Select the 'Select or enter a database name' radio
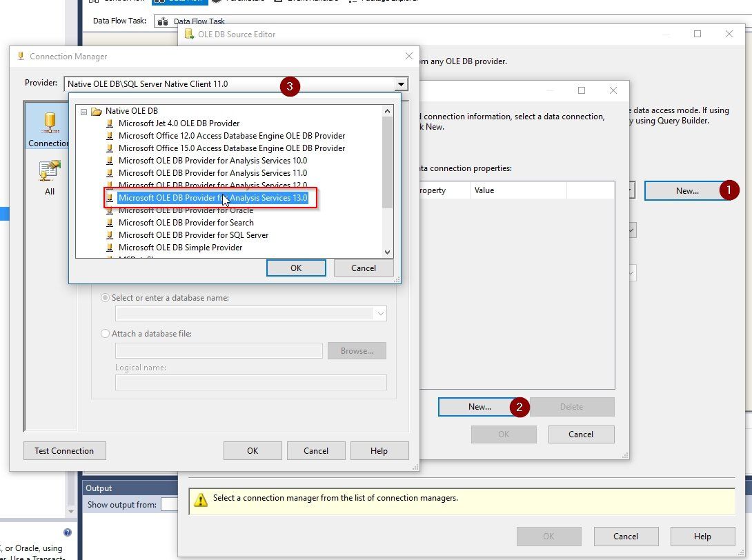The width and height of the screenshot is (752, 560). [x=105, y=298]
